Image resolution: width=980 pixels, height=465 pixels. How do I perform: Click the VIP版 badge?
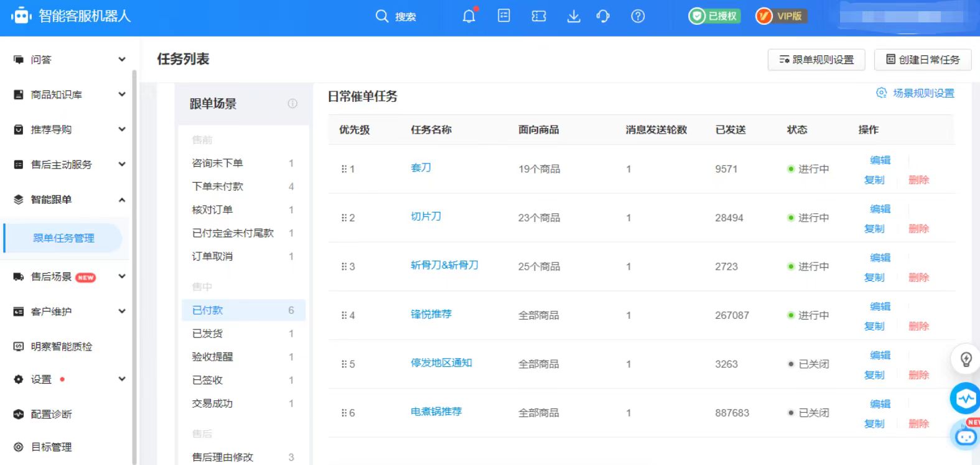[782, 16]
